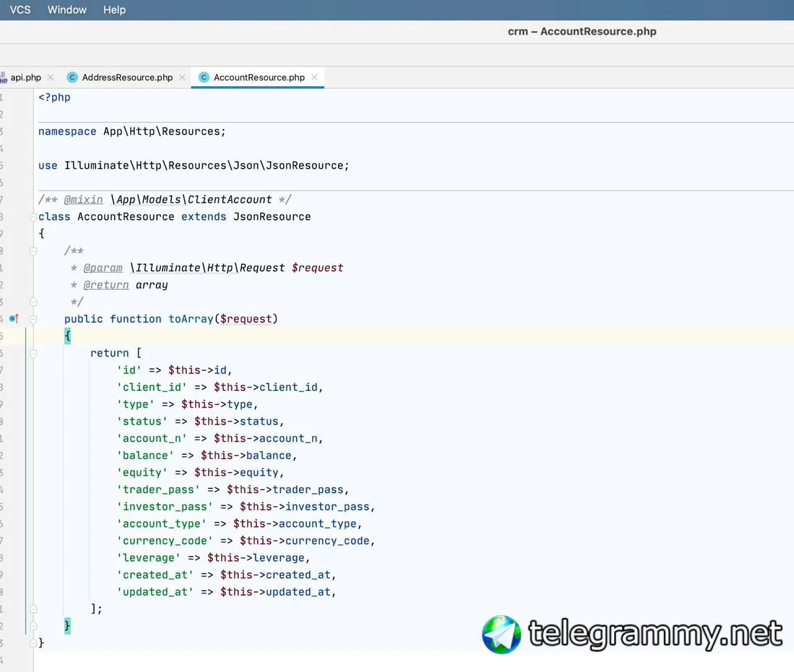This screenshot has height=672, width=794.
Task: Switch to the api.php tab
Action: pos(25,78)
